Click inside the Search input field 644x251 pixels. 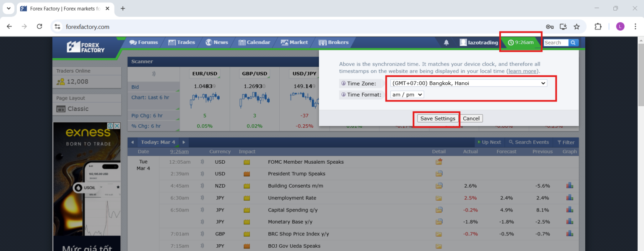tap(556, 42)
